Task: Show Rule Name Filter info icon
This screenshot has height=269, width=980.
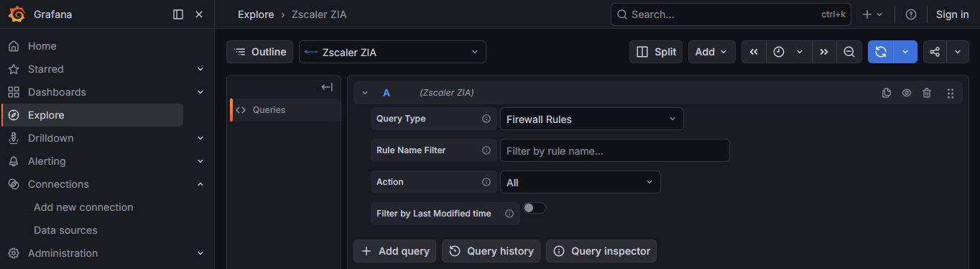Action: pyautogui.click(x=486, y=150)
